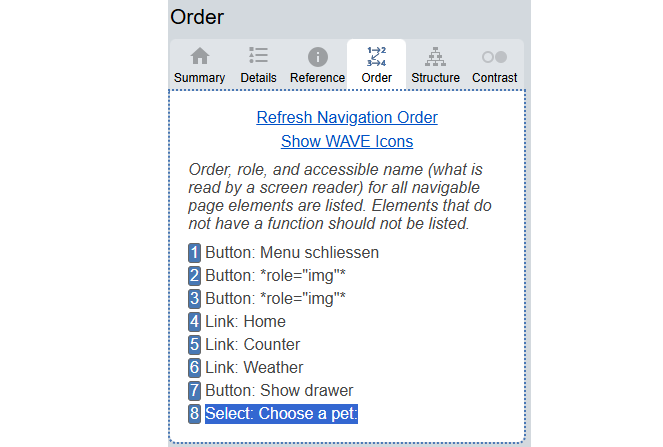Viewport: 663px width, 447px height.
Task: Click the highlighted Select: Choose a pet entry
Action: coord(281,414)
